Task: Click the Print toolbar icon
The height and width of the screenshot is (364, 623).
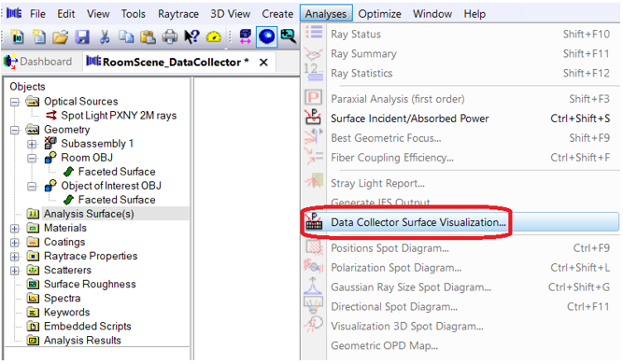Action: click(170, 37)
